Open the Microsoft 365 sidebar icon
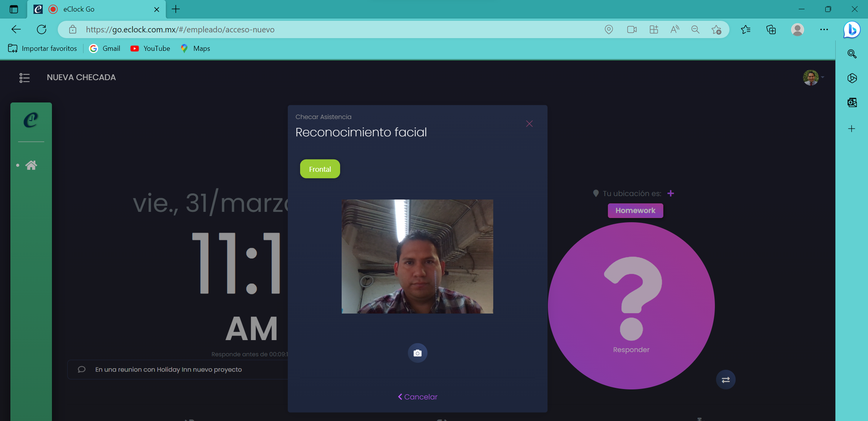The image size is (868, 421). tap(852, 78)
